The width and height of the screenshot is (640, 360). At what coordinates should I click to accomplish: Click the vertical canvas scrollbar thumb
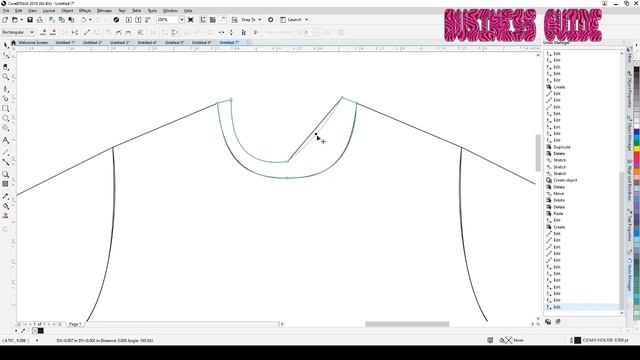[538, 153]
